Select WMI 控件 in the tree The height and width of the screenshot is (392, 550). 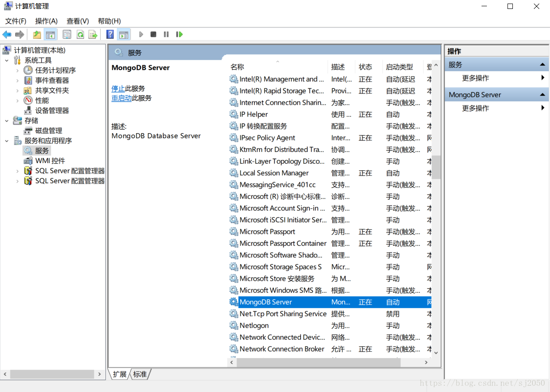click(50, 160)
